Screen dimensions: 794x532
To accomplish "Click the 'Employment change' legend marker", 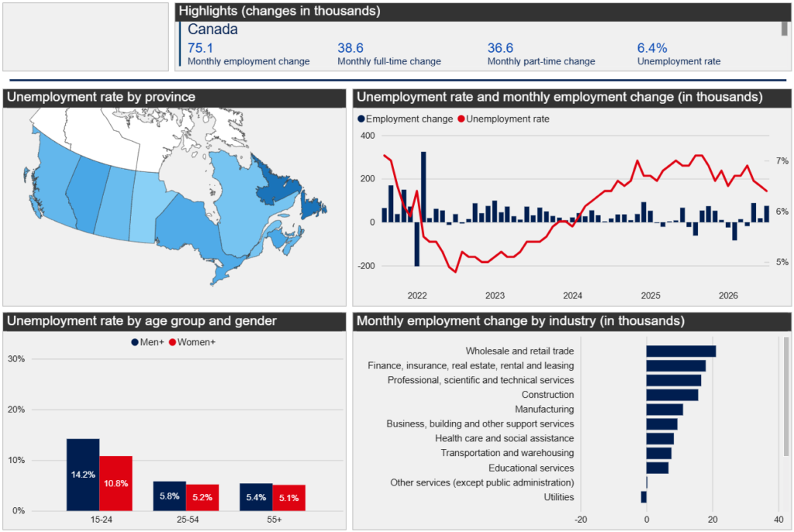I will tap(361, 119).
